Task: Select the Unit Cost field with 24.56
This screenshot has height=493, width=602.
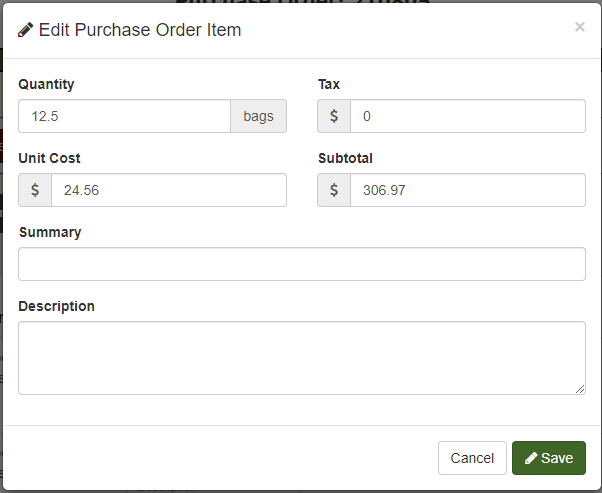Action: 168,190
